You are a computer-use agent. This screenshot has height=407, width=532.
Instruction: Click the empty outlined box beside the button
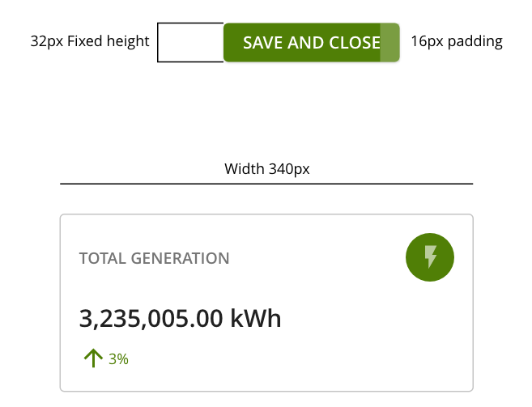point(190,42)
